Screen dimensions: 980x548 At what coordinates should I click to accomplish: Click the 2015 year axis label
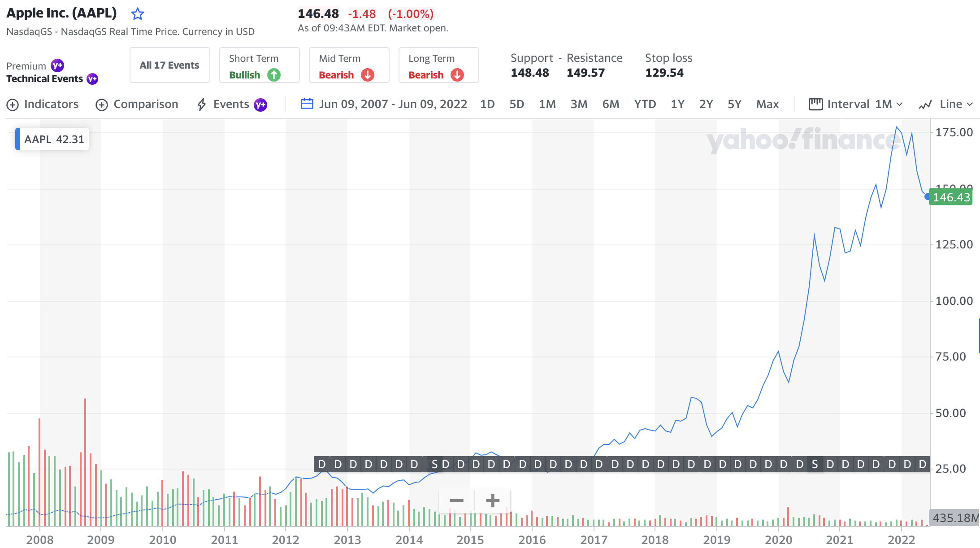click(470, 540)
